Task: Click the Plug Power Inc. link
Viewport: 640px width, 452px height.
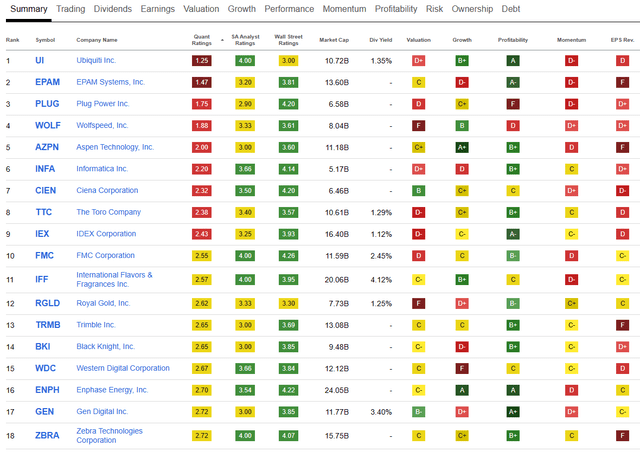Action: [102, 104]
